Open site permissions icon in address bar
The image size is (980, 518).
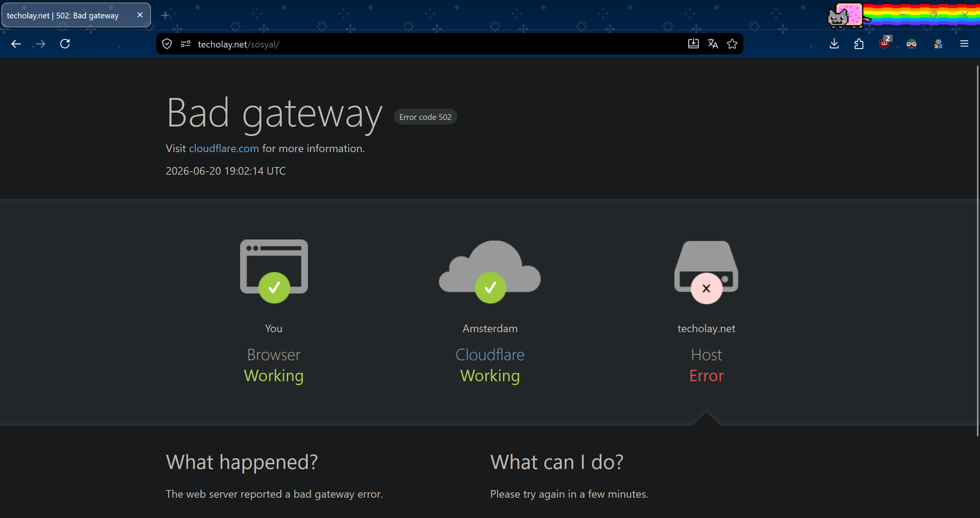tap(186, 44)
